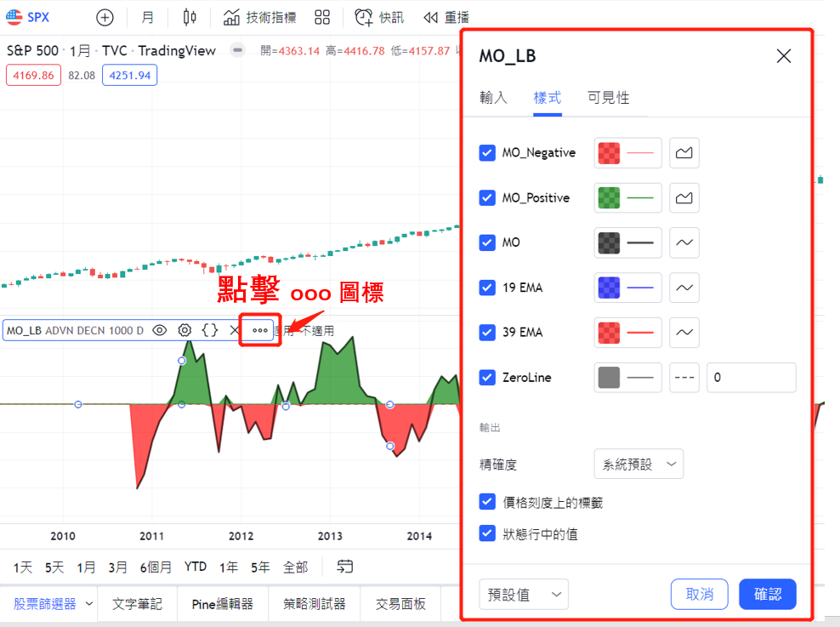Change 39 EMA line plot style icon
The width and height of the screenshot is (840, 627).
click(x=684, y=333)
